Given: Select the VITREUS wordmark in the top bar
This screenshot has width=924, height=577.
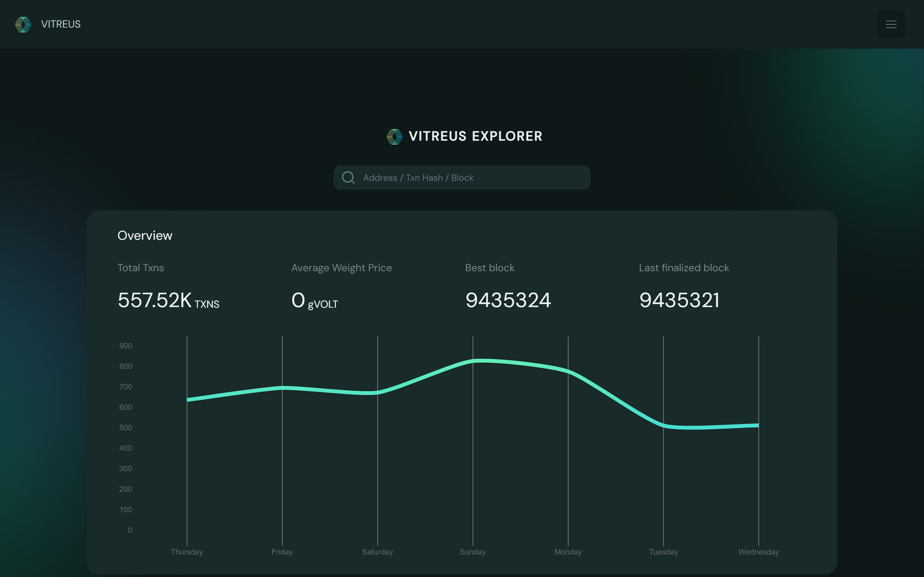Looking at the screenshot, I should 60,24.
